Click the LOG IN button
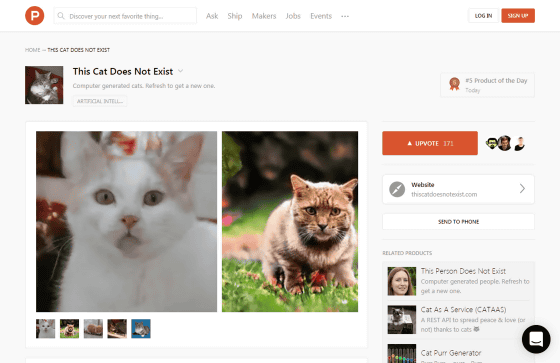The height and width of the screenshot is (363, 560). click(483, 16)
